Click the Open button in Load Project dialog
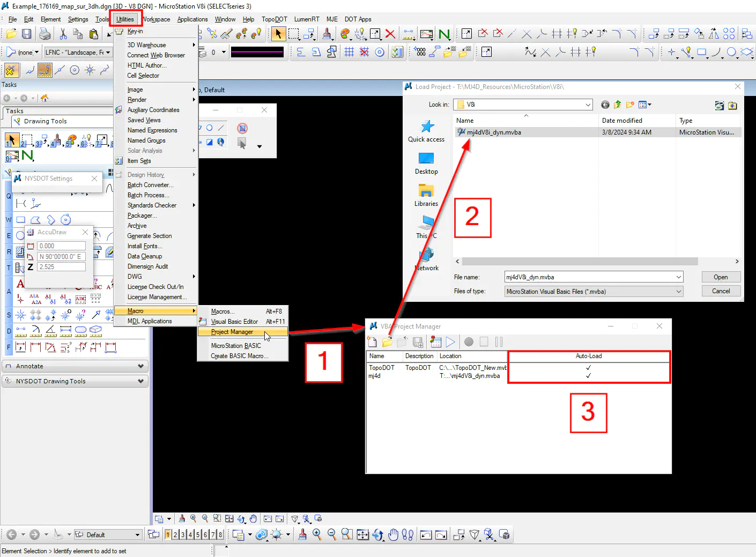Screen dimensions: 756x557 pos(721,277)
